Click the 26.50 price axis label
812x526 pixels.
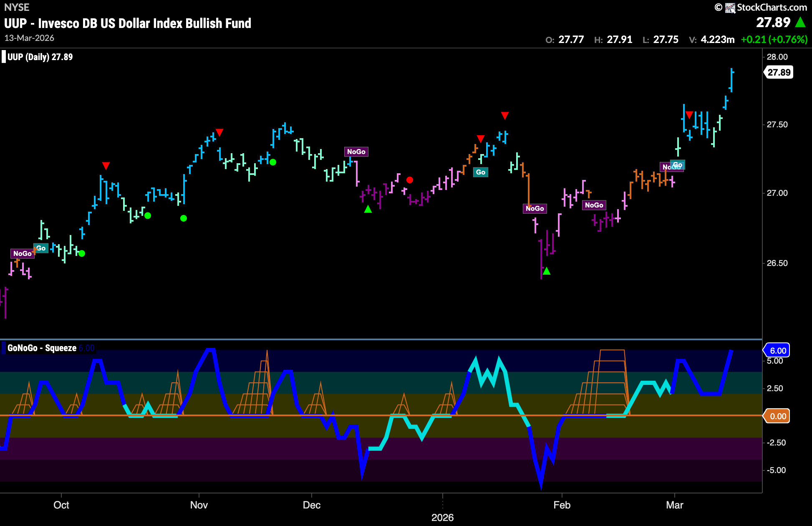click(x=777, y=263)
